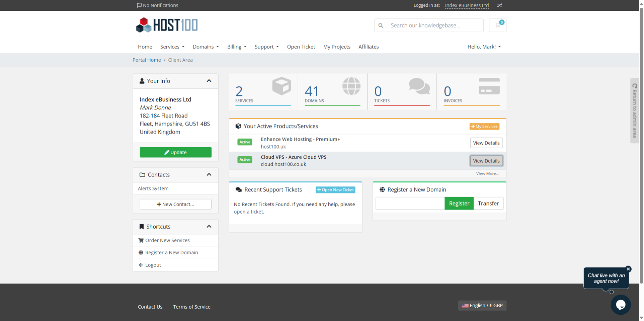Open the Support dropdown menu
Screen dimensions: 644x321
267,47
